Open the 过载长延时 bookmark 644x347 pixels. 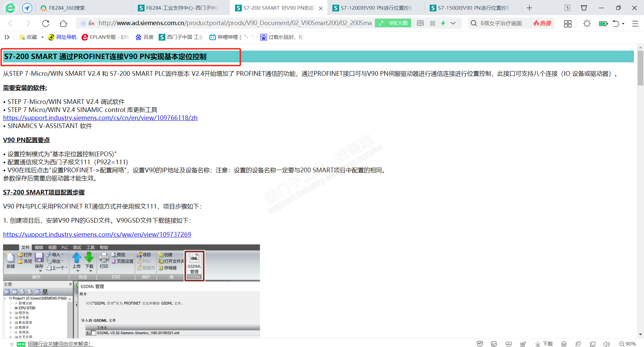282,37
